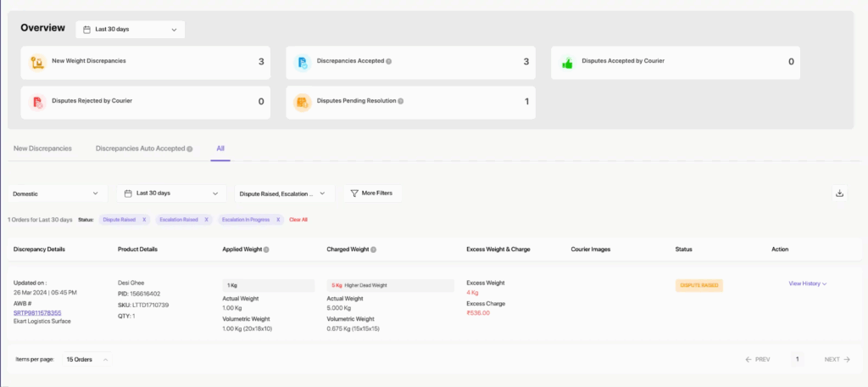Image resolution: width=868 pixels, height=387 pixels.
Task: Click the New Weight Discrepancies scale icon
Action: 37,62
